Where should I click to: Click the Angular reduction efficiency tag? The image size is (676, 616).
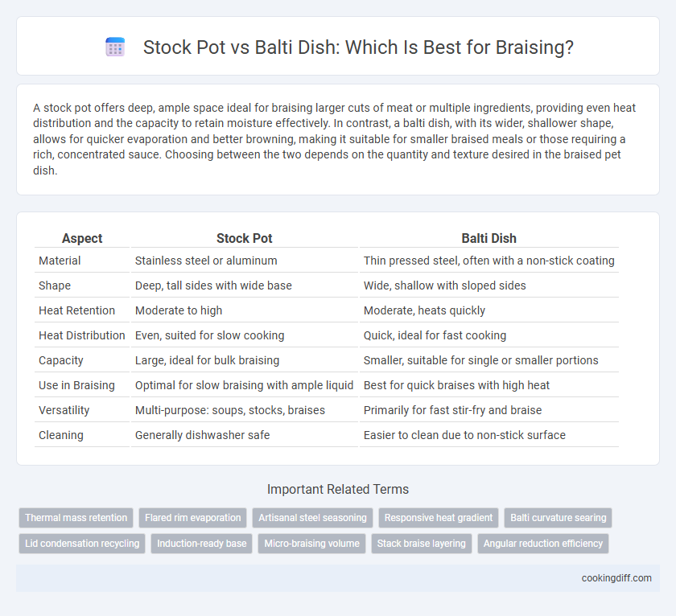(x=543, y=544)
